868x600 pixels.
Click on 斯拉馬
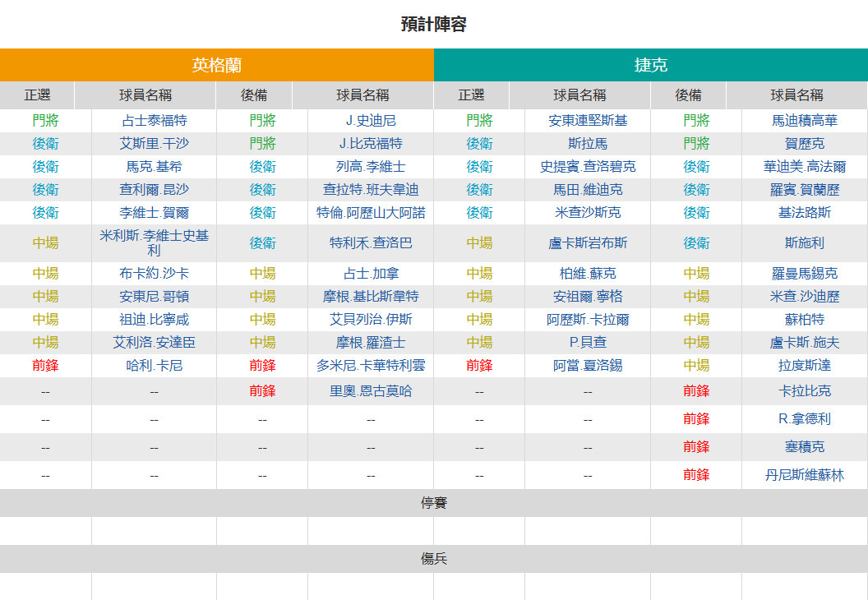[x=588, y=144]
